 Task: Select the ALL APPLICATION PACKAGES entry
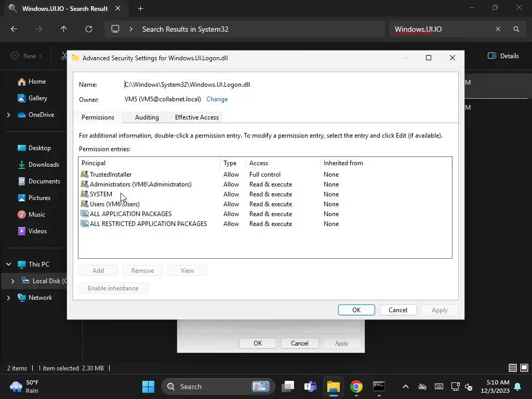pos(264,214)
